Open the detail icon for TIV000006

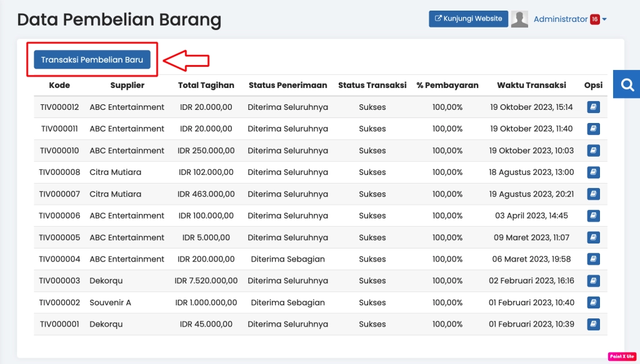[592, 215]
